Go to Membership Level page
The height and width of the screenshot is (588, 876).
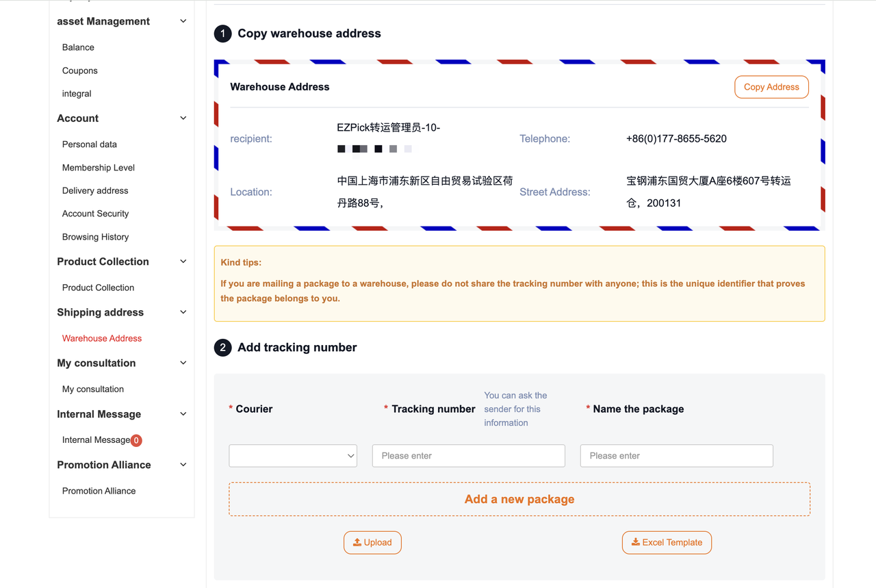[98, 168]
